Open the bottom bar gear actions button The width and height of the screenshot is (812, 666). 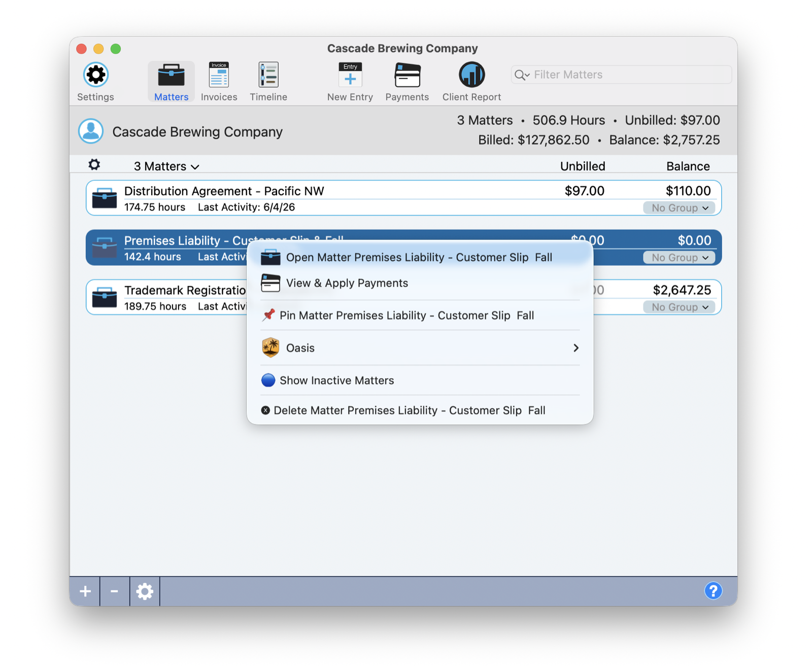pos(145,591)
